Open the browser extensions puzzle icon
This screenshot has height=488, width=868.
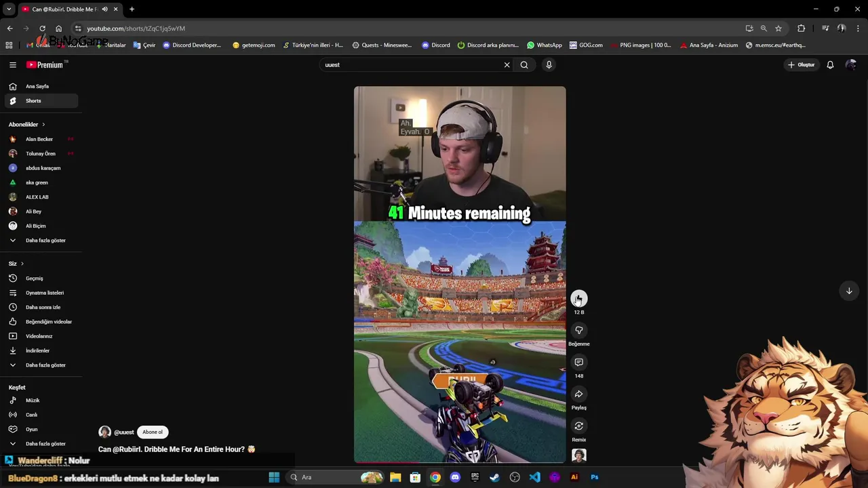pos(802,28)
